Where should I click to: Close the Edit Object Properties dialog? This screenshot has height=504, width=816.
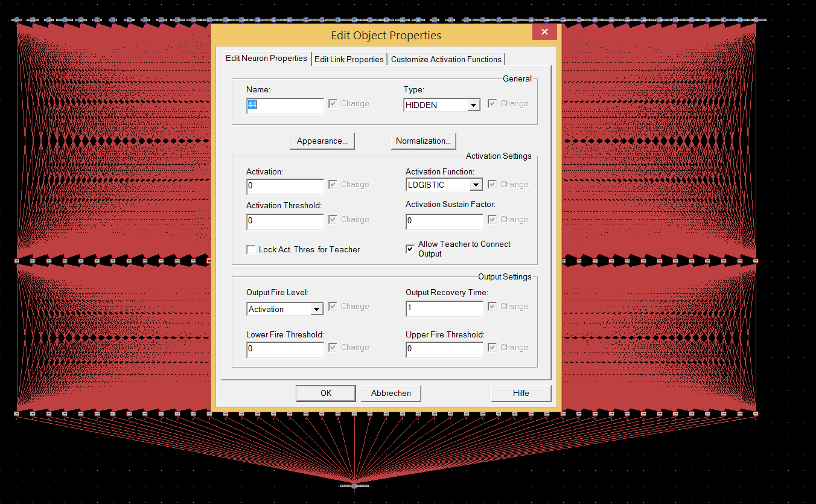[544, 32]
